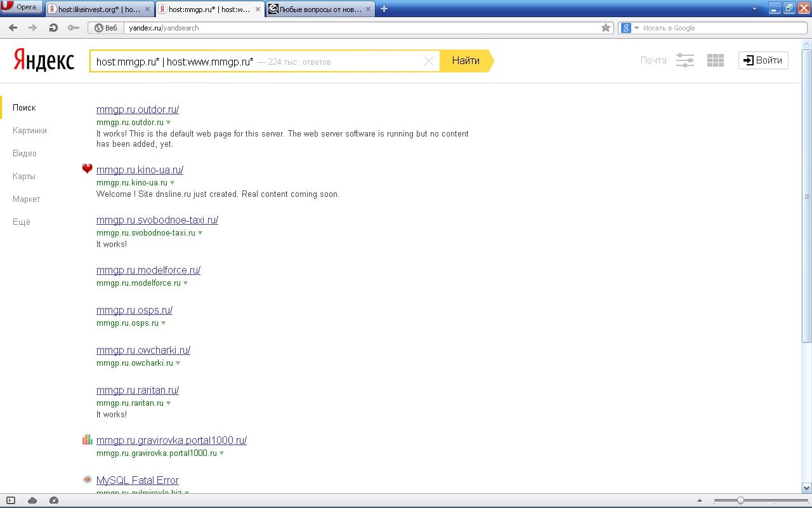Open the Opera main menu button
The image size is (812, 508).
click(x=22, y=8)
